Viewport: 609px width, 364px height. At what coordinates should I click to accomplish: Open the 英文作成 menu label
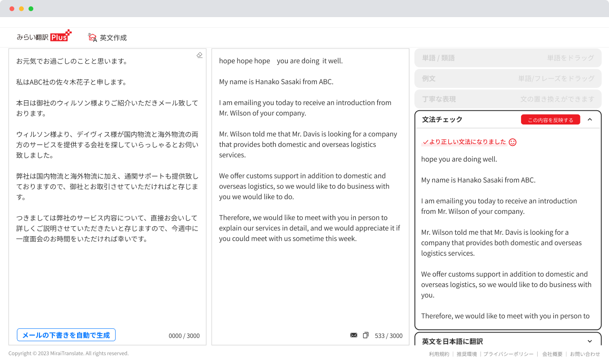pyautogui.click(x=113, y=38)
